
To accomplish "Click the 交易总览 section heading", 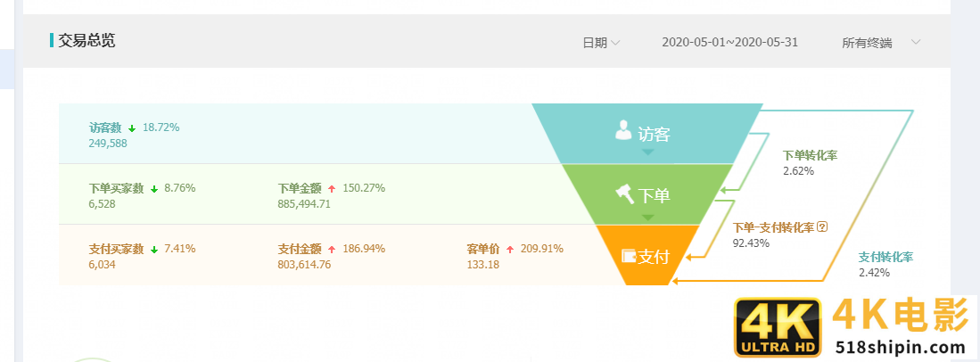I will coord(86,40).
